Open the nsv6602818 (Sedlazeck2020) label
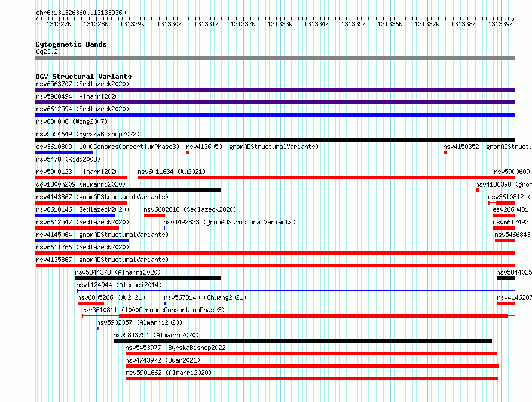Screen dimensions: 532x402 190,209
